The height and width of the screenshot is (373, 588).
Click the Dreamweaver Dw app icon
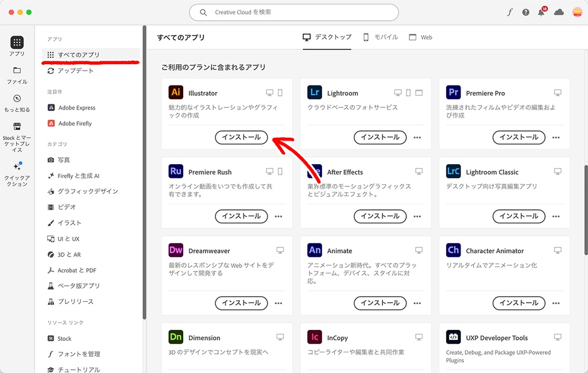click(x=176, y=250)
